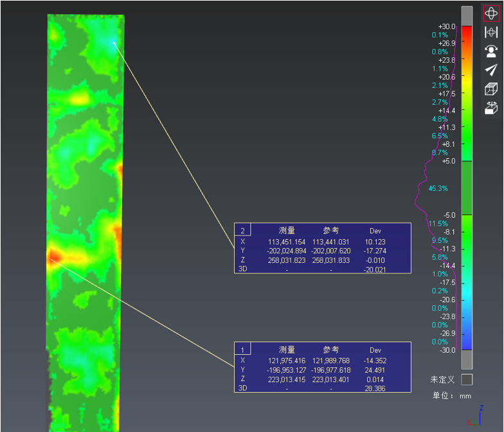Click the 45.3% in-tolerance percentage
Viewport: 504px width, 432px height.
tap(438, 188)
